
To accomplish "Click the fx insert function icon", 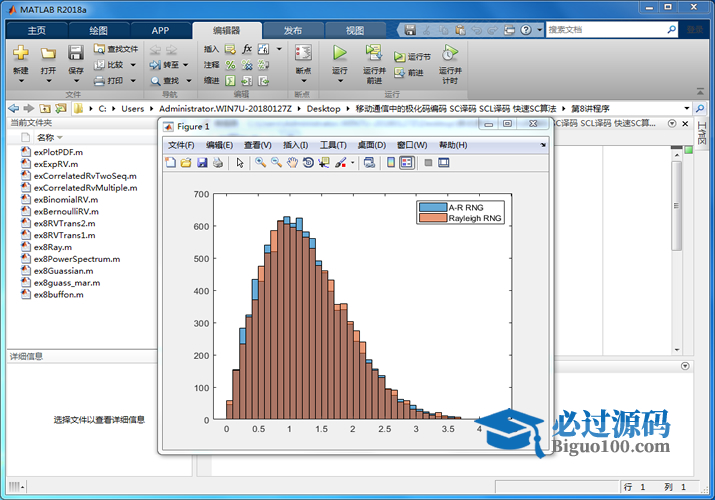I will 247,49.
